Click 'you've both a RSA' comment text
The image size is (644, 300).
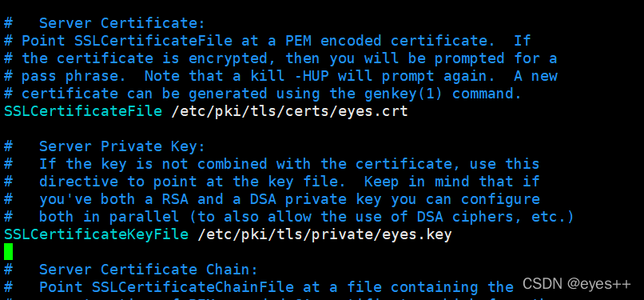pos(113,199)
